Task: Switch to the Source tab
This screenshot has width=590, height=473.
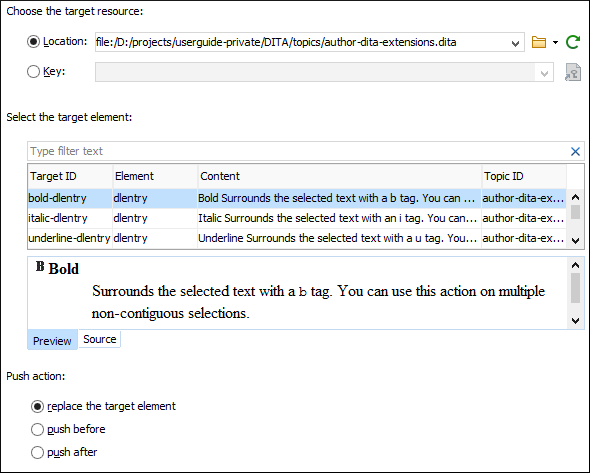Action: pos(100,339)
